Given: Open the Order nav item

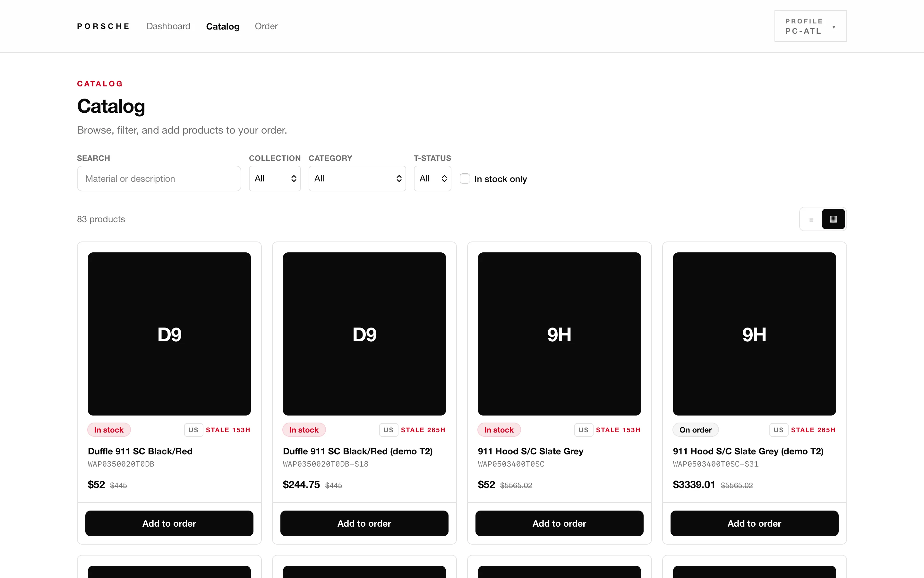Looking at the screenshot, I should pos(266,26).
